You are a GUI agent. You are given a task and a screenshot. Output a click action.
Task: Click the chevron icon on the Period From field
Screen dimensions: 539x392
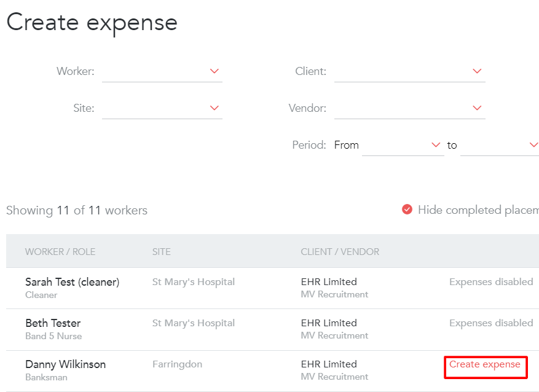coord(436,145)
